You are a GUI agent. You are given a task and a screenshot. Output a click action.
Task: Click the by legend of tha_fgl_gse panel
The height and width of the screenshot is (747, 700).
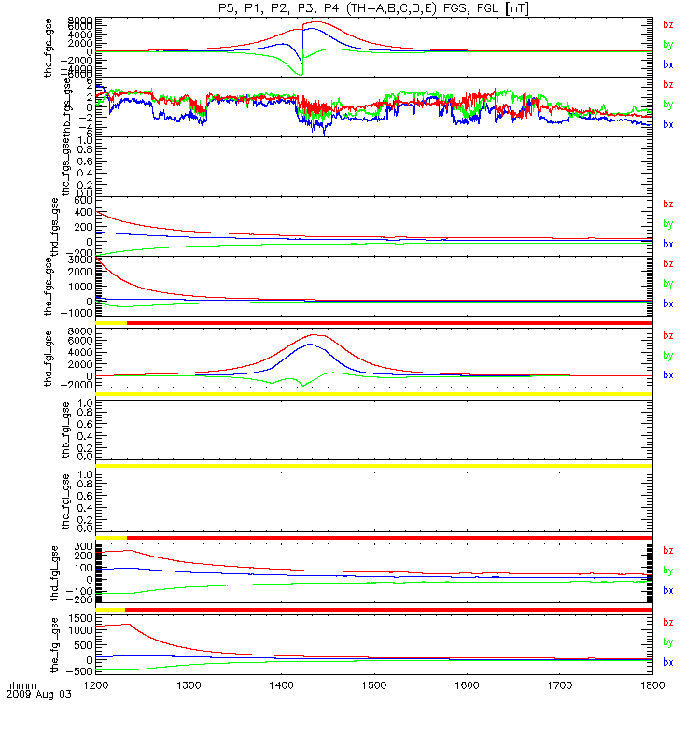[x=668, y=356]
